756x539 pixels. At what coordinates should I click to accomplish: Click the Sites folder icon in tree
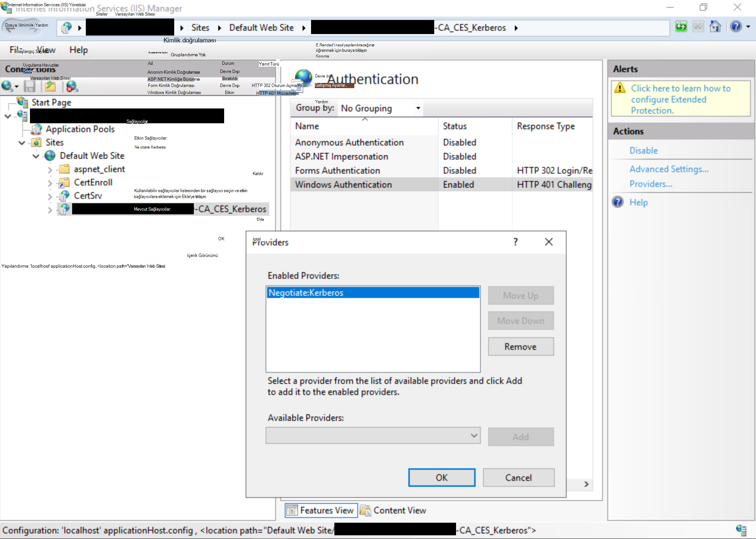[x=36, y=143]
